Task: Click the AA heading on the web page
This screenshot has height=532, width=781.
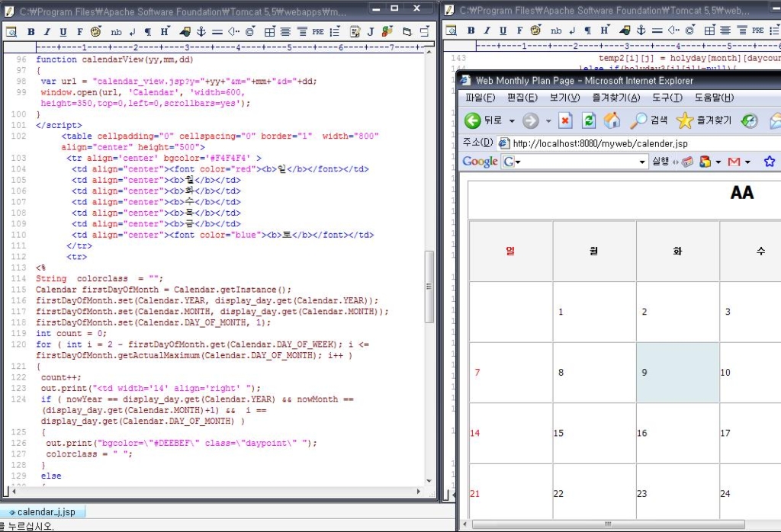Action: coord(742,193)
